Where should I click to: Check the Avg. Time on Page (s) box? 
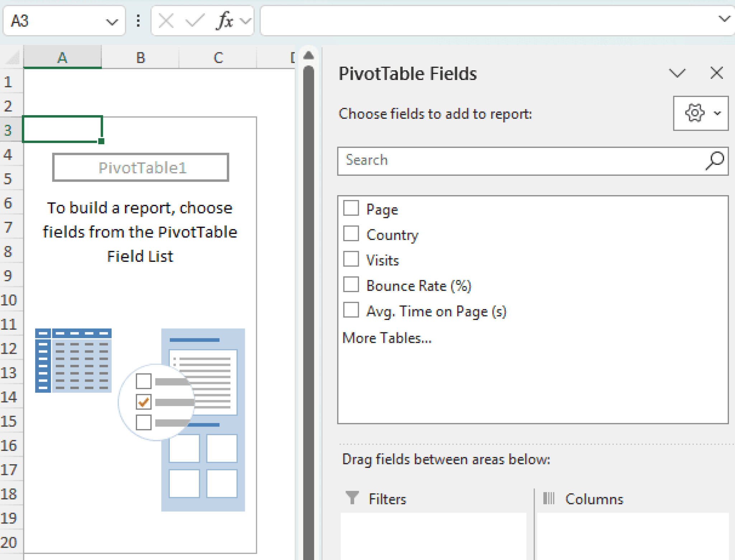click(x=351, y=310)
